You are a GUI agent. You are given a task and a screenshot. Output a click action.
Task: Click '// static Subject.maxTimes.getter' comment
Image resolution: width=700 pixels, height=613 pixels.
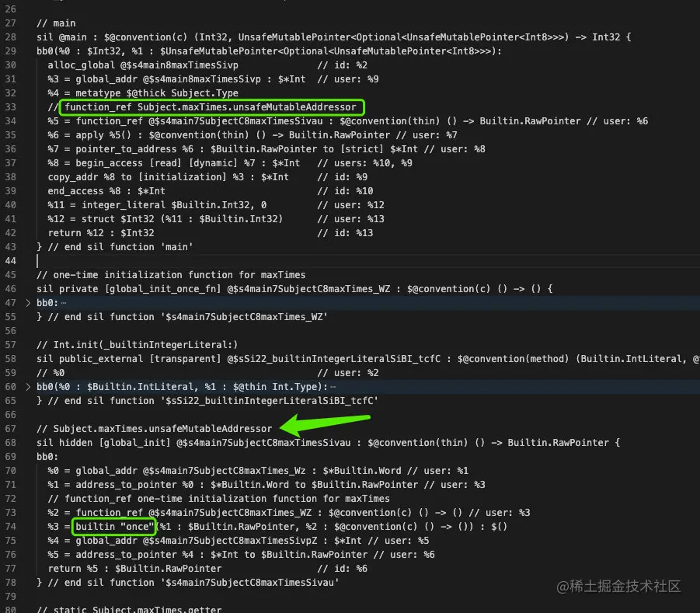point(129,609)
